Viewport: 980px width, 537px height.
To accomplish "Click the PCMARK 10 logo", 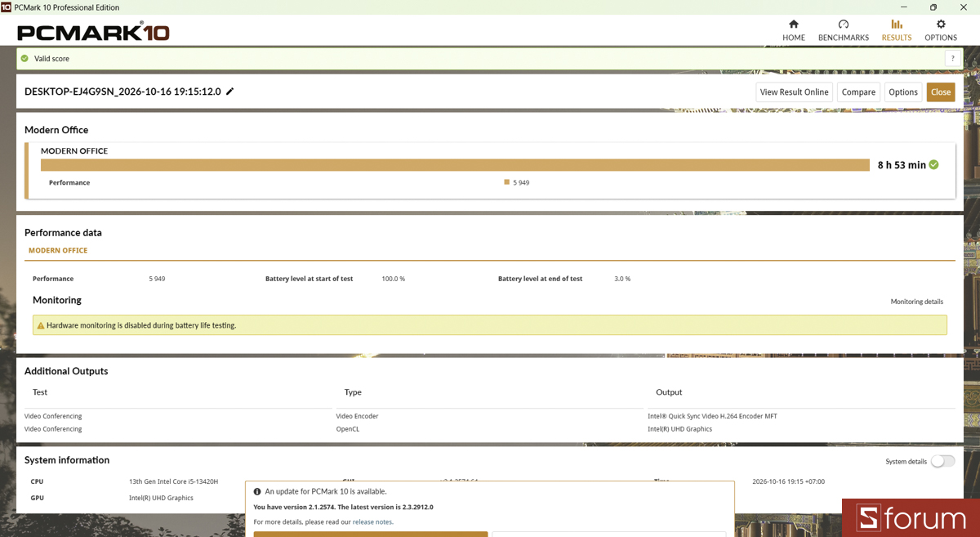I will (93, 33).
